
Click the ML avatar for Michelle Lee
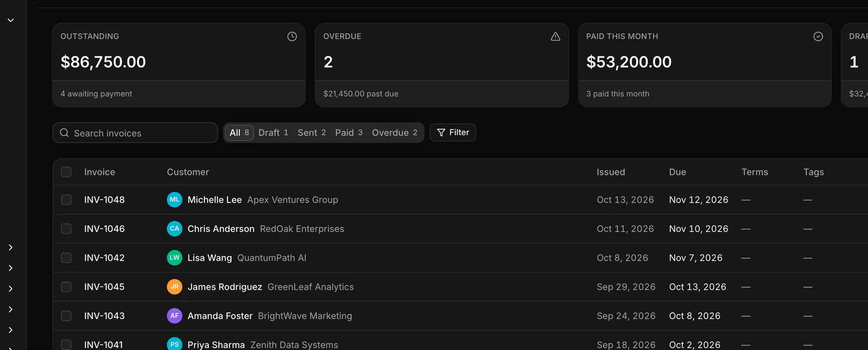(x=175, y=200)
